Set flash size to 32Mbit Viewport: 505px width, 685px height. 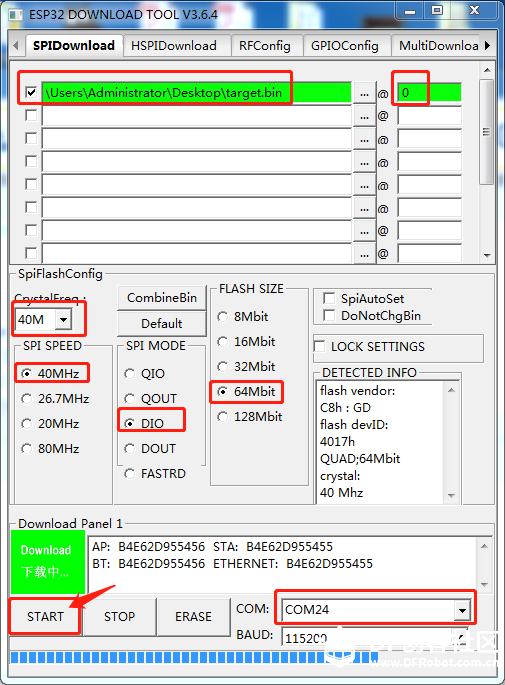pos(246,366)
